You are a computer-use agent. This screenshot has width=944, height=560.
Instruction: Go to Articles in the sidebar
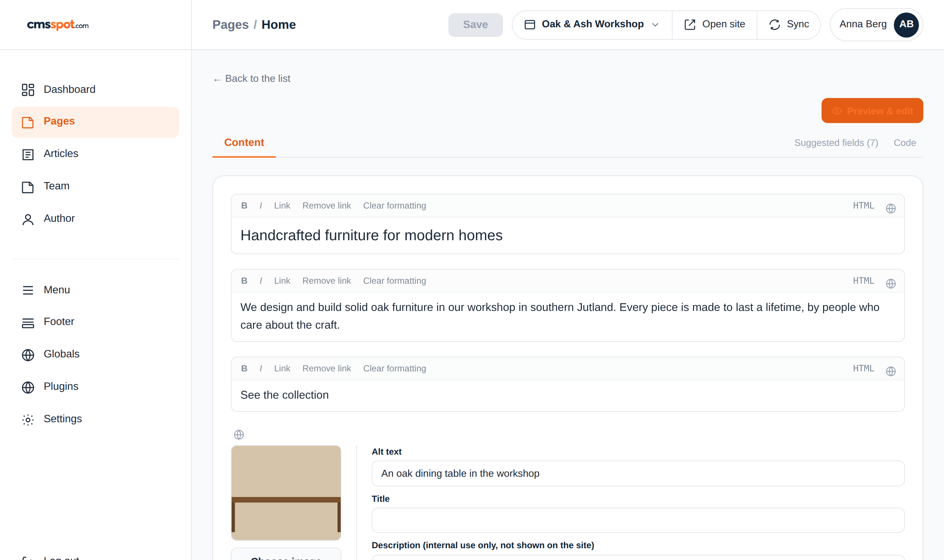pyautogui.click(x=96, y=154)
